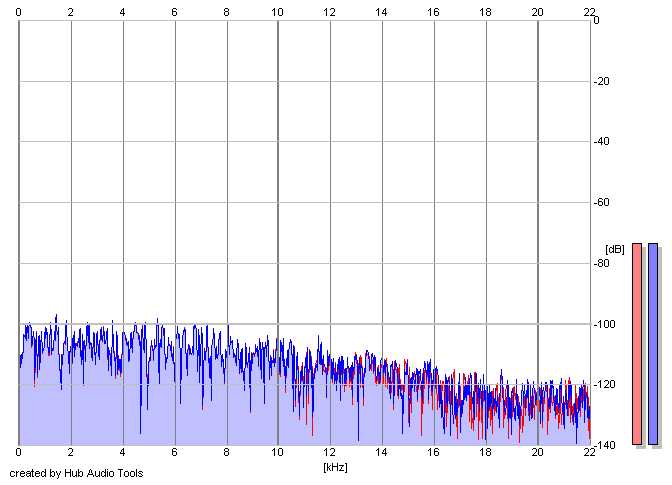Click the 20 kHz label on bottom axis
This screenshot has width=672, height=485.
click(537, 453)
